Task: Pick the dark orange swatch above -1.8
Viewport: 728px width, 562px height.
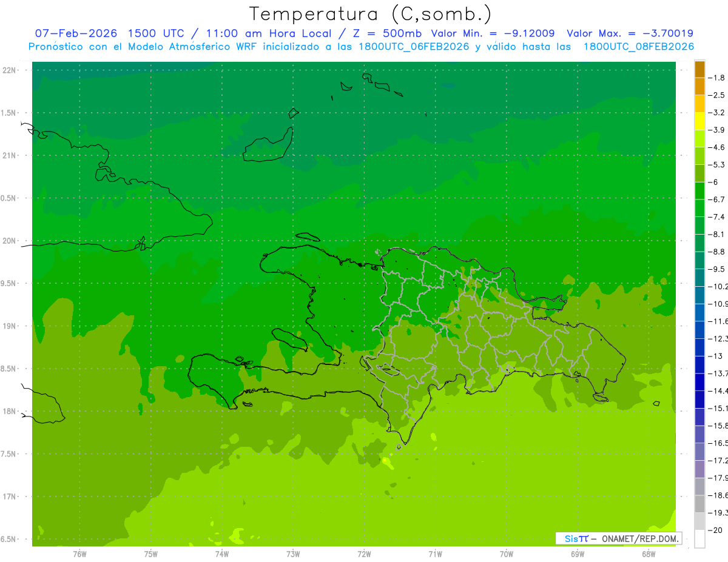Action: [x=699, y=69]
